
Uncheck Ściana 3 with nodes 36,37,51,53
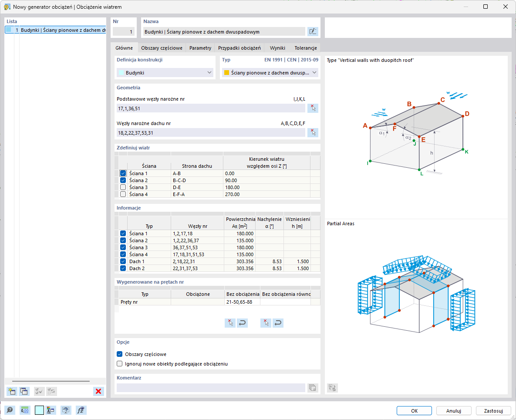click(123, 247)
